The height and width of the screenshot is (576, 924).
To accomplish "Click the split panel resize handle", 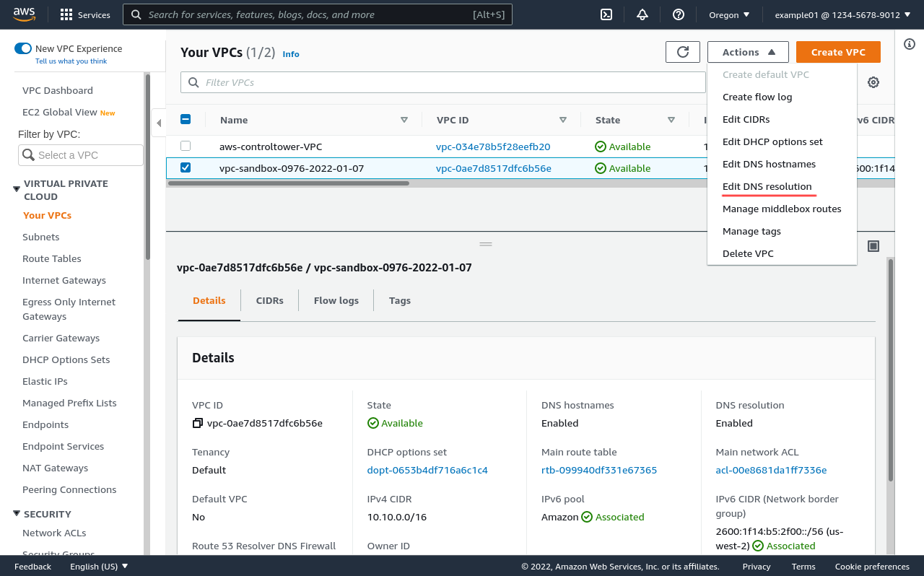I will tap(486, 244).
